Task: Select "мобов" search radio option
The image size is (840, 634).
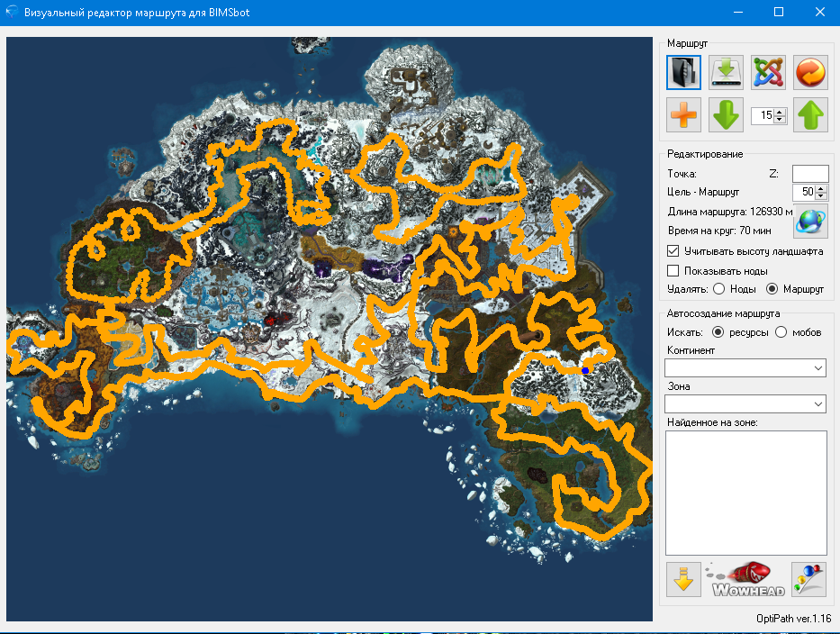Action: click(x=781, y=332)
